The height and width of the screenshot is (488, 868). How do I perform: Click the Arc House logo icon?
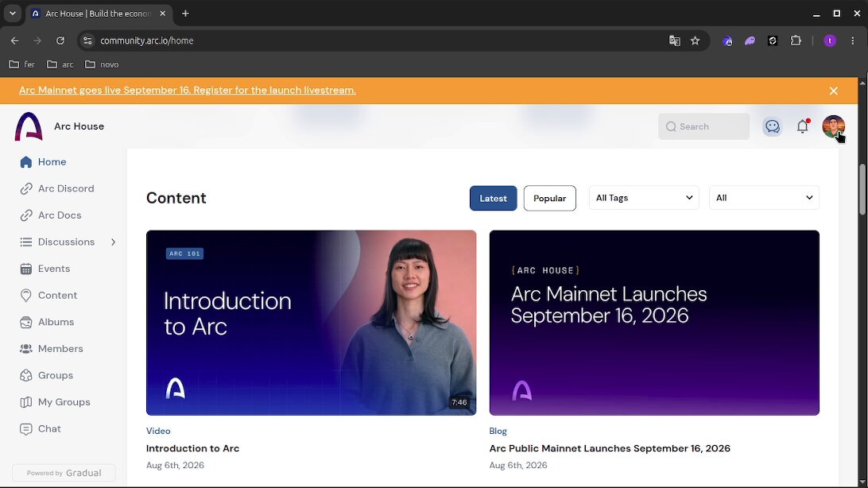tap(29, 126)
